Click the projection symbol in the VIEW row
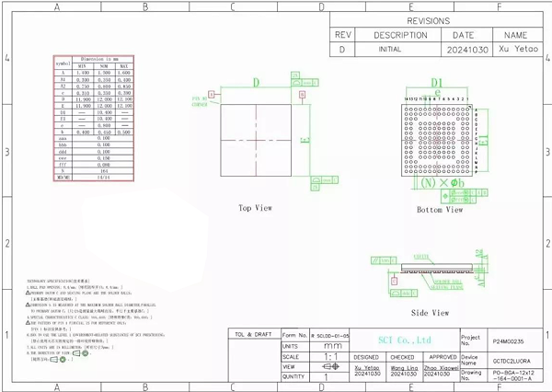This screenshot has width=552, height=392. pos(328,366)
